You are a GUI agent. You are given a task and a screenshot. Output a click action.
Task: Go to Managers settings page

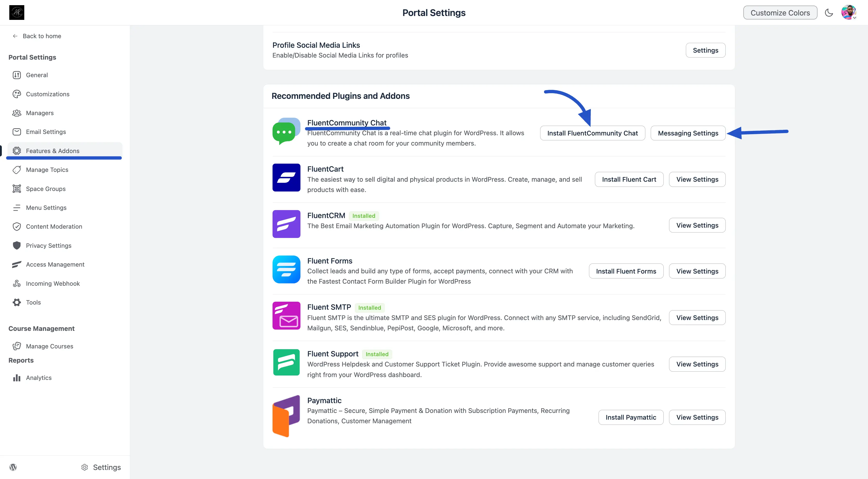coord(65,113)
